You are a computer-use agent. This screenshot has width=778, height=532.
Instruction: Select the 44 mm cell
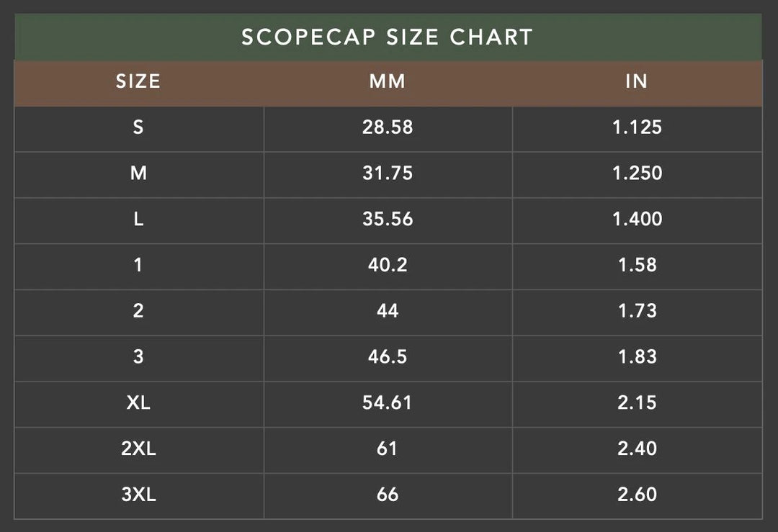click(x=388, y=311)
